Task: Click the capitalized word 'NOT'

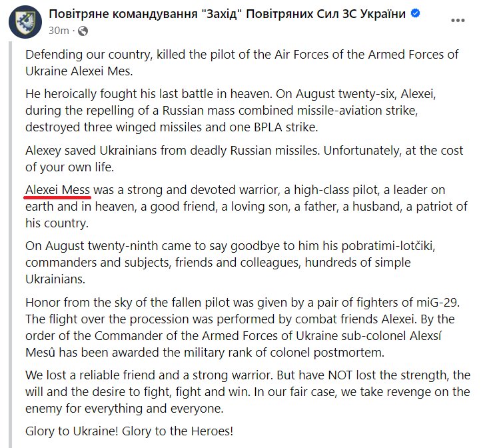Action: click(x=340, y=375)
